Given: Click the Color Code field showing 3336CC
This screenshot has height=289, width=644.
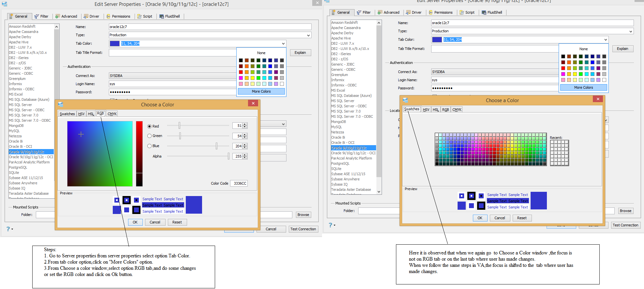Looking at the screenshot, I should pos(239,183).
